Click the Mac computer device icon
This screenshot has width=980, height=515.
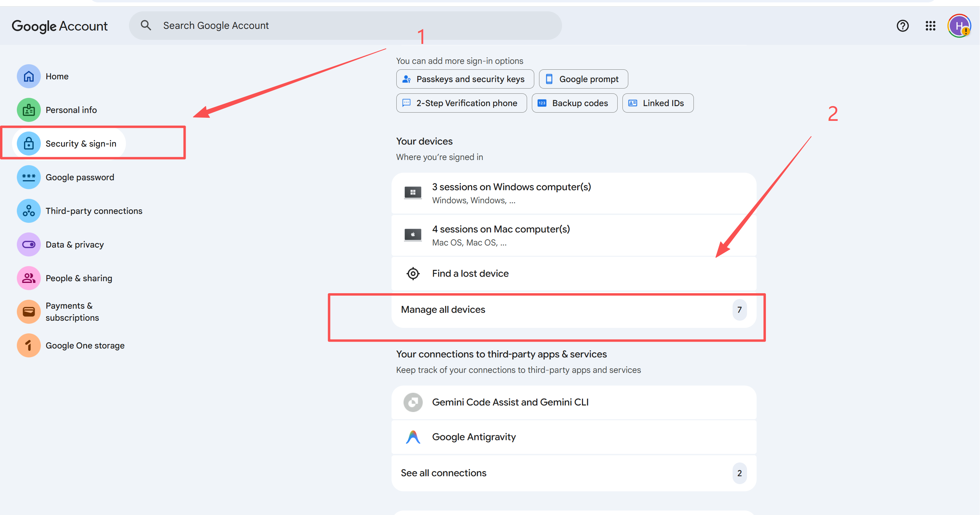(x=413, y=235)
